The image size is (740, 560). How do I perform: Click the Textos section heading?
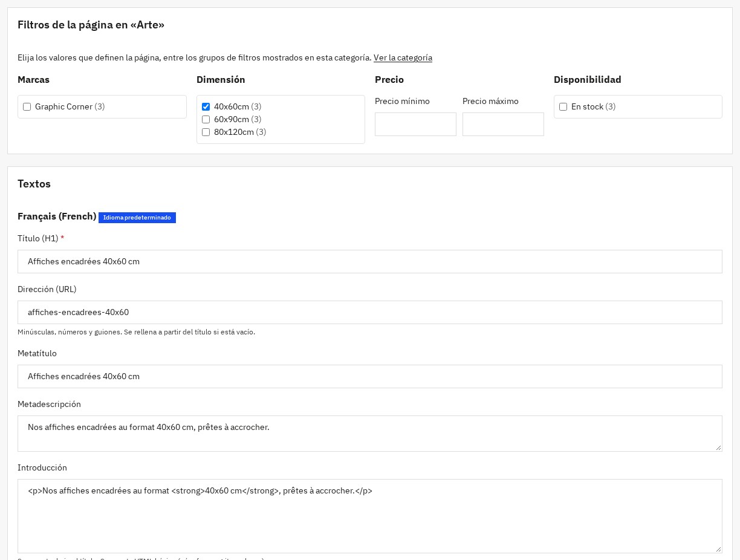(x=34, y=184)
